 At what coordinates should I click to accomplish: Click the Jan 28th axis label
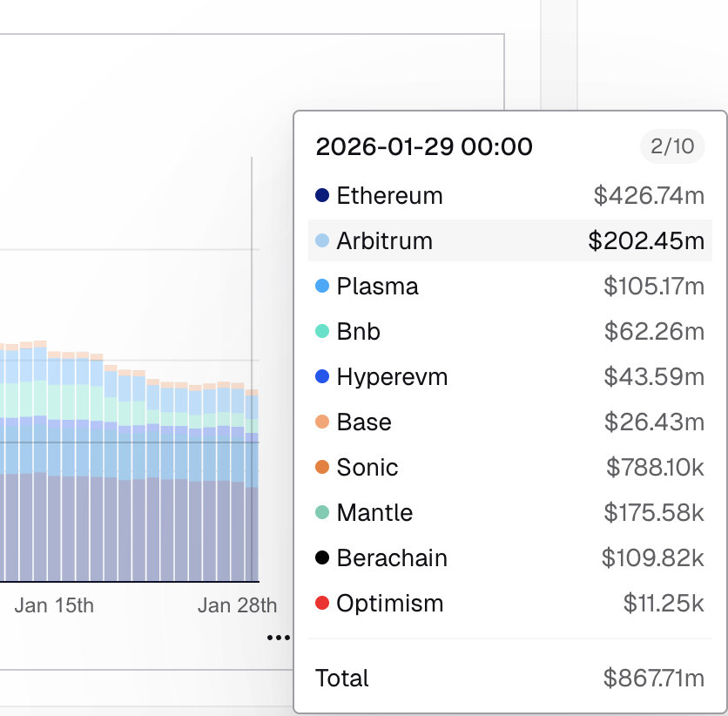[237, 605]
